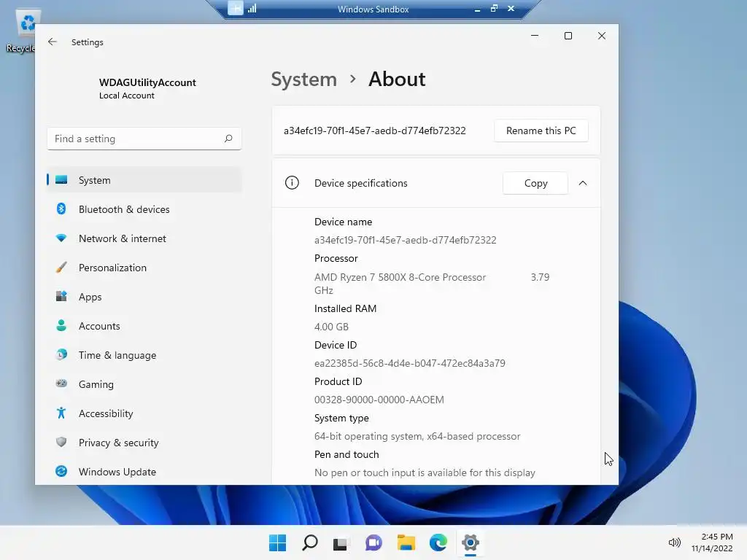The image size is (747, 560).
Task: Collapse the Device specifications section
Action: click(x=583, y=183)
